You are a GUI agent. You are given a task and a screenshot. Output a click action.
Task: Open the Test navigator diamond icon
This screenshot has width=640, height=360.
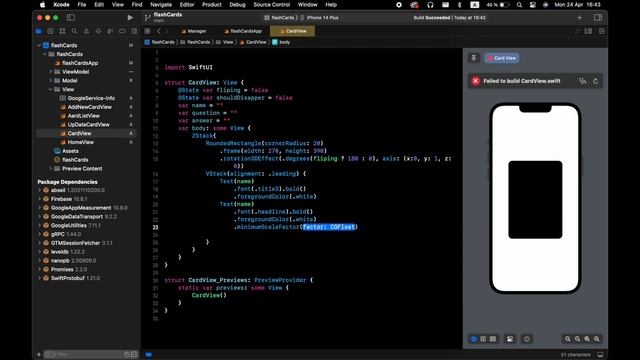tap(98, 31)
